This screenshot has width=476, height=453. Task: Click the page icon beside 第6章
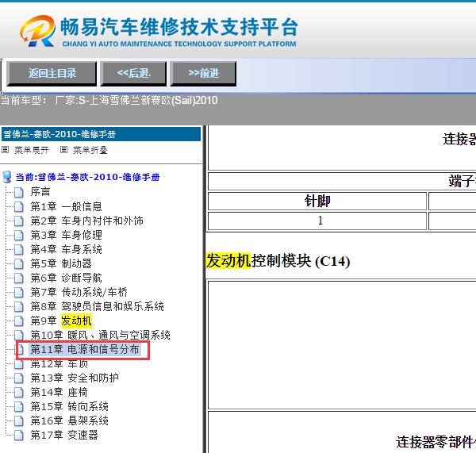coord(19,278)
